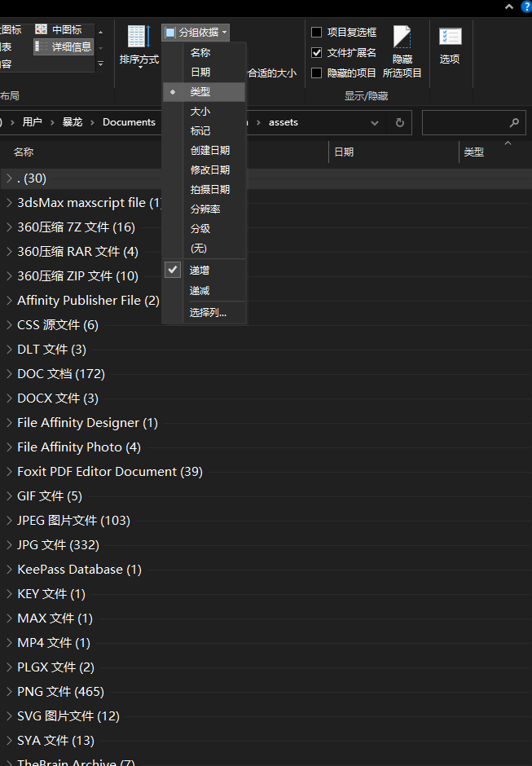
Task: Select the MP4 文件 (1) group label
Action: [54, 643]
